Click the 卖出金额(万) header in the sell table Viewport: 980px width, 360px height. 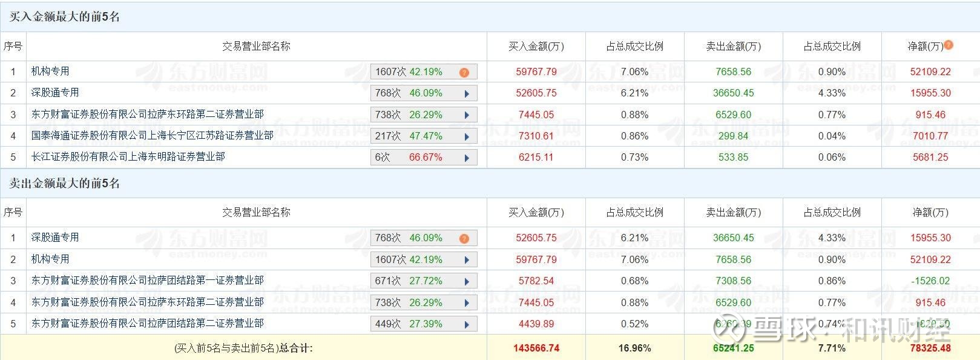[733, 213]
